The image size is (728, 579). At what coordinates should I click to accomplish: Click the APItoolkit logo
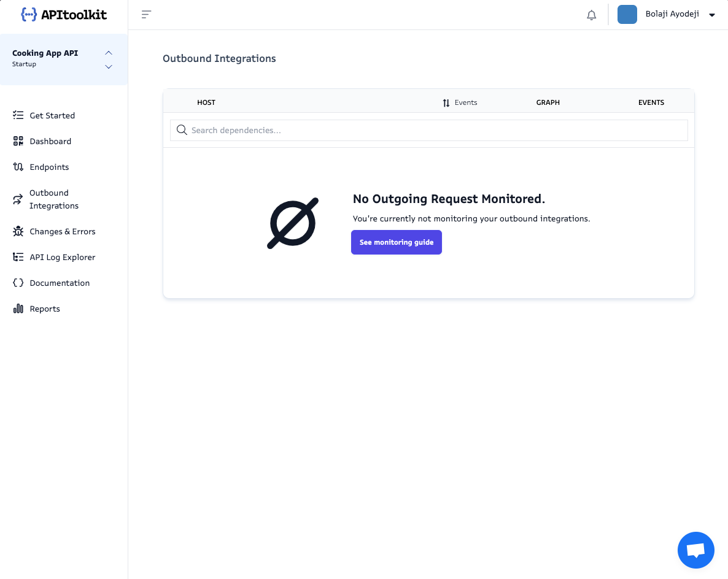coord(64,14)
